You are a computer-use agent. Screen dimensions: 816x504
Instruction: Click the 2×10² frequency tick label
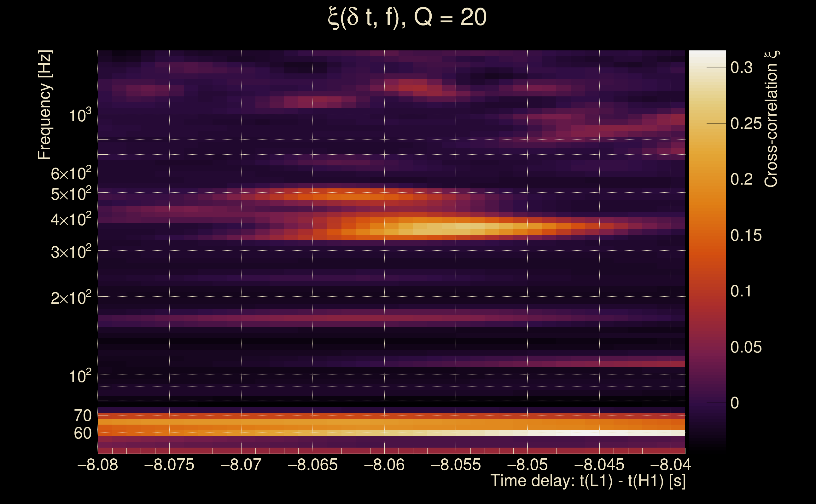(x=71, y=297)
